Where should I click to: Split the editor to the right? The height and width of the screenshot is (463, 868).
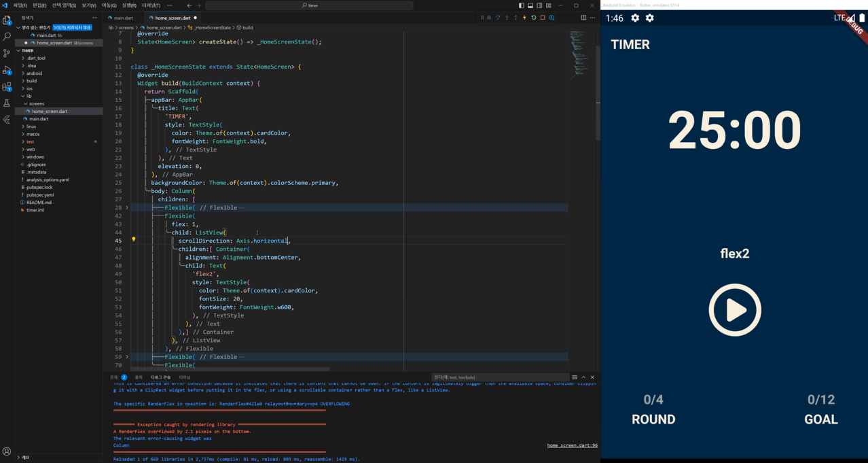click(583, 18)
